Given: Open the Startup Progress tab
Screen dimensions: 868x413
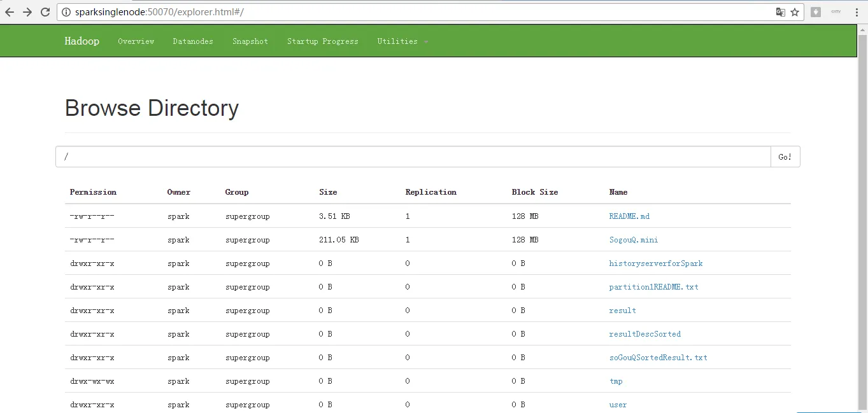Looking at the screenshot, I should tap(323, 41).
